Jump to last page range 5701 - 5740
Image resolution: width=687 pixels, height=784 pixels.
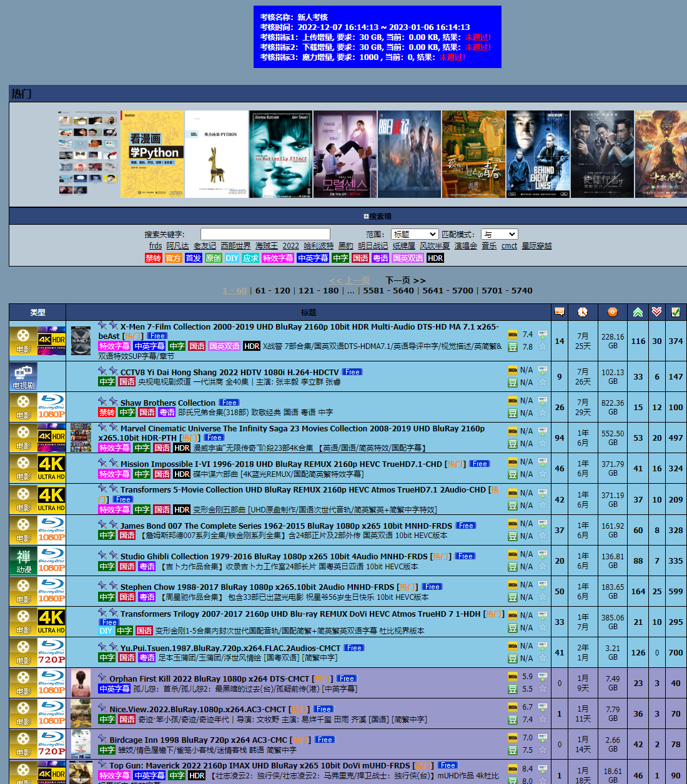coord(507,290)
